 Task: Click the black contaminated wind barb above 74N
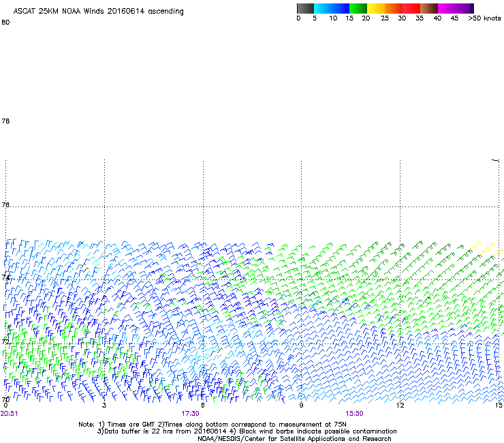tap(85, 268)
